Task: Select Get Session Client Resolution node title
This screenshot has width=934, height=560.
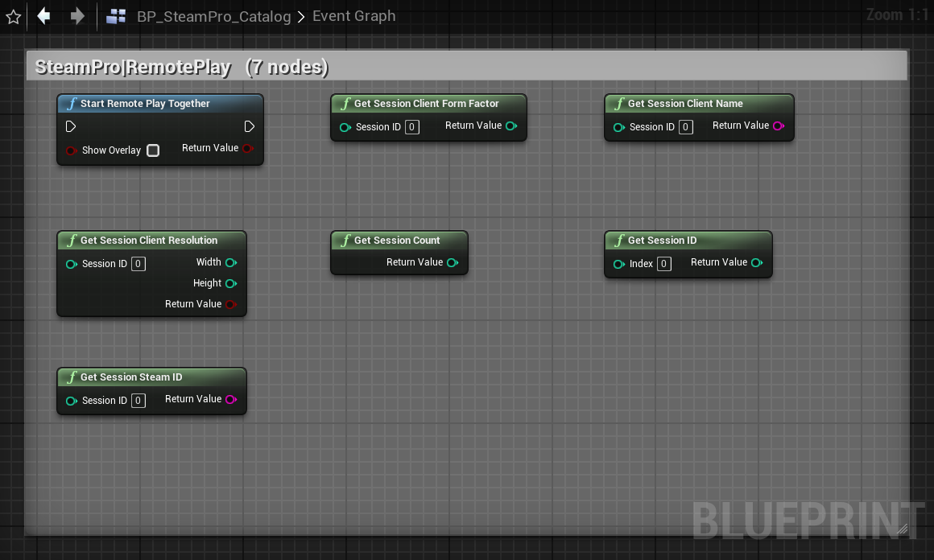Action: click(149, 241)
